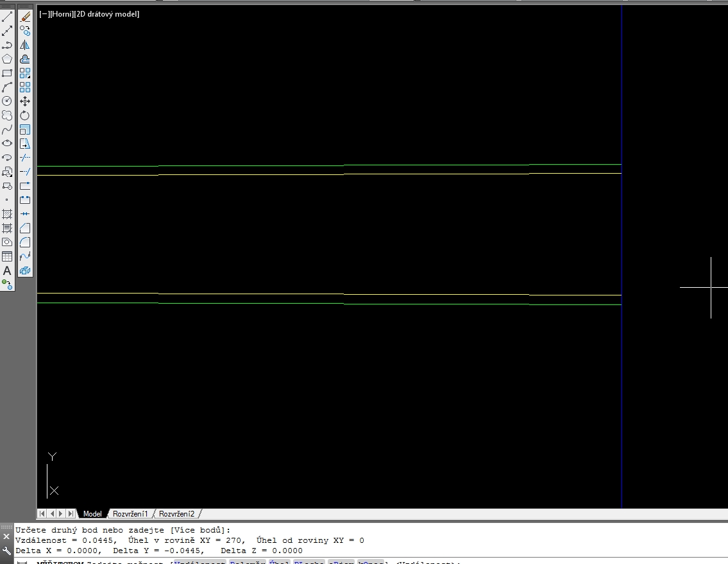Image resolution: width=728 pixels, height=564 pixels.
Task: Activate the Rotate tool
Action: pyautogui.click(x=25, y=115)
